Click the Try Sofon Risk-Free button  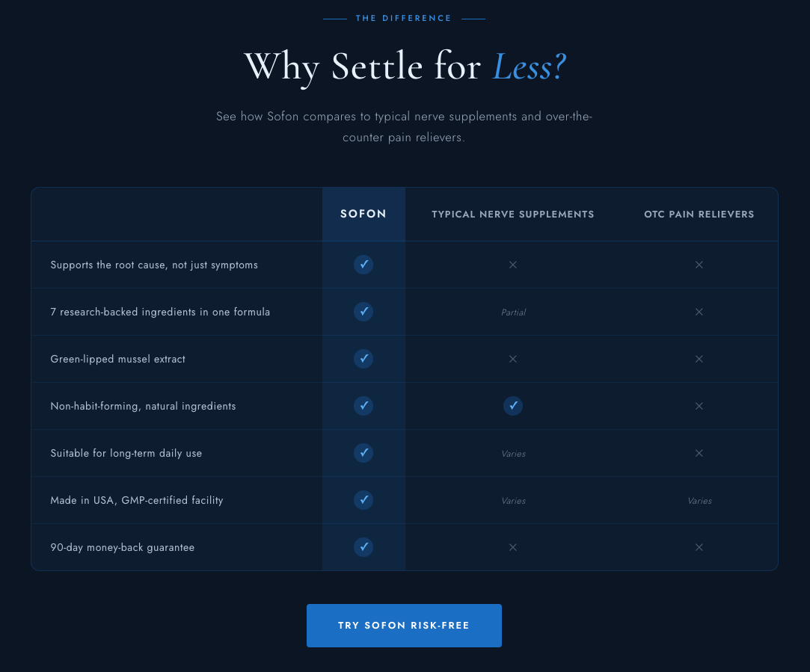point(404,626)
